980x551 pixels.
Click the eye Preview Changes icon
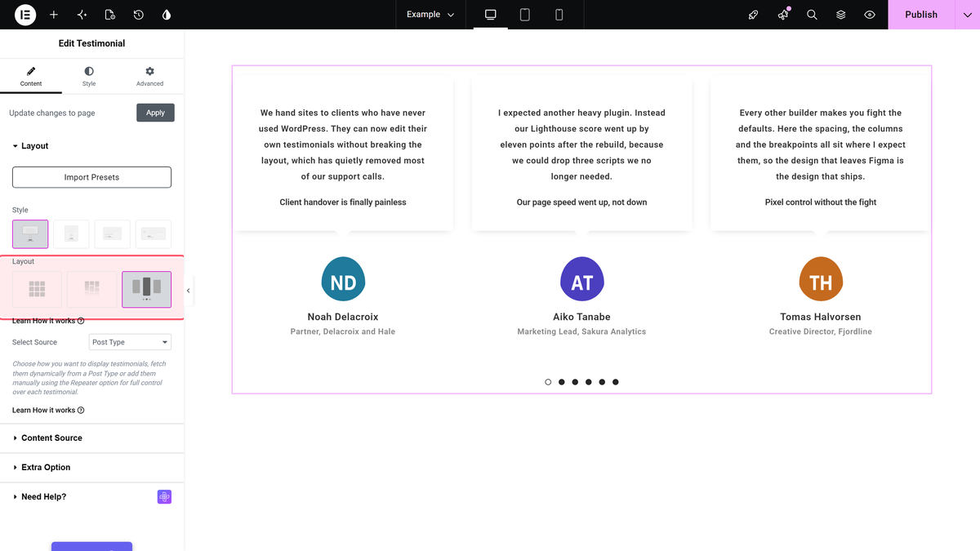coord(870,15)
